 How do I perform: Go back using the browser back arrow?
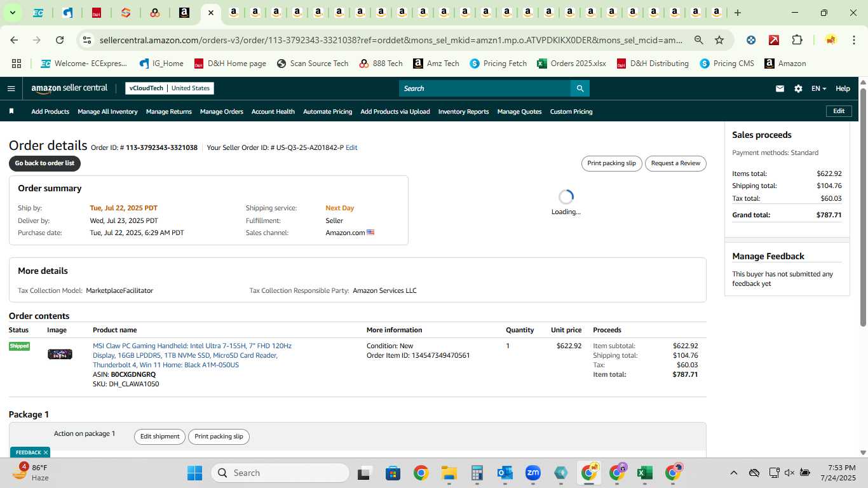(x=14, y=40)
